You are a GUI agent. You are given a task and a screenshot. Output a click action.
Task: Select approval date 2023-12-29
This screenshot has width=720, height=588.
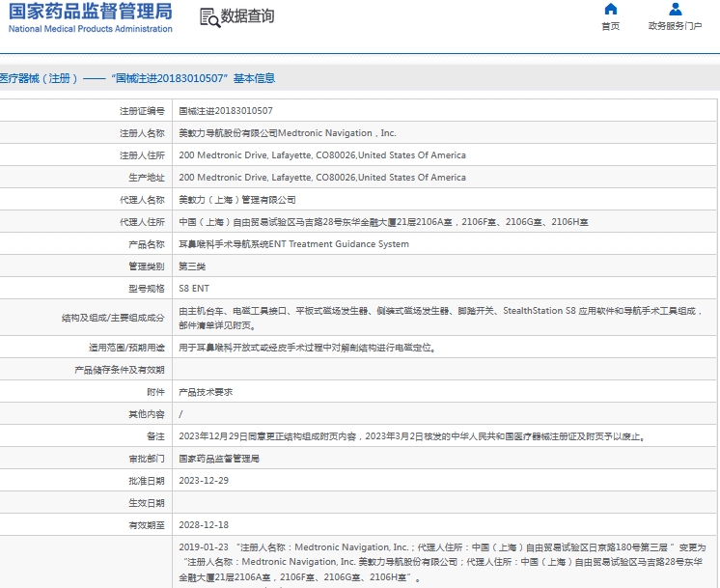coord(204,481)
